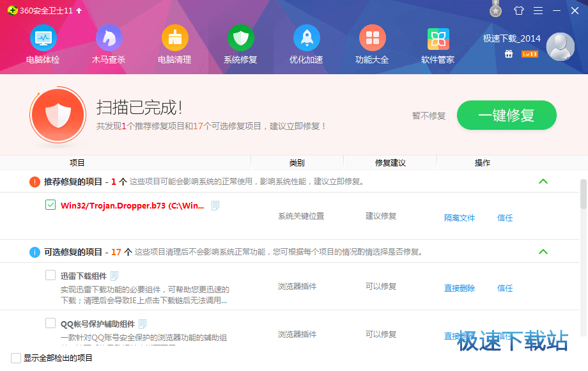This screenshot has height=371, width=588.
Task: Open details note icon for QQ帐号保护辅助组件
Action: (143, 324)
